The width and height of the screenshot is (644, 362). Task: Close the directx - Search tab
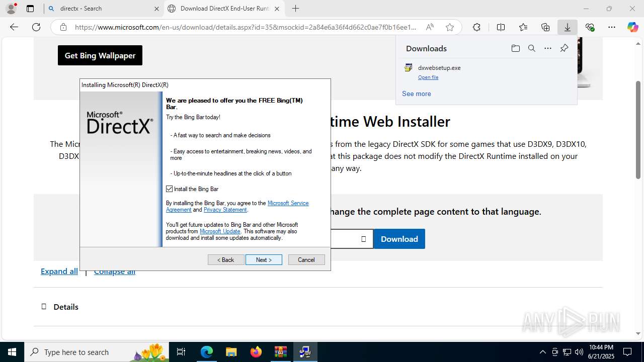pyautogui.click(x=156, y=9)
